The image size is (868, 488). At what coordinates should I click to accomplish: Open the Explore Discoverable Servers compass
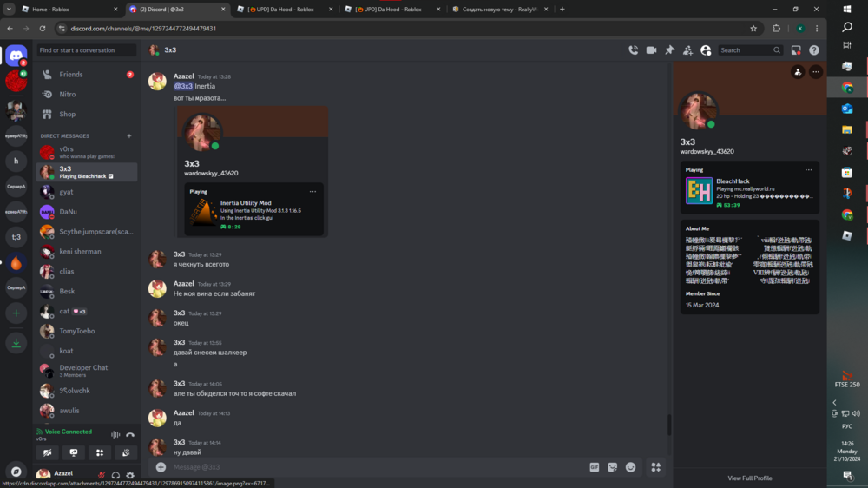(16, 472)
